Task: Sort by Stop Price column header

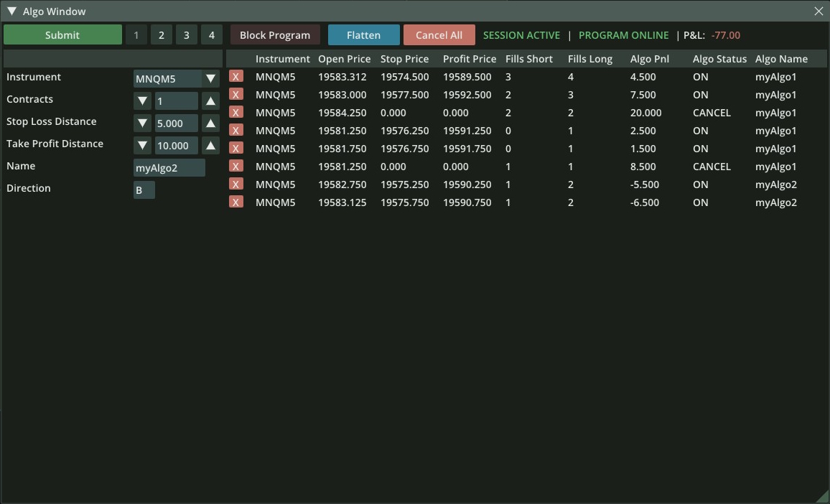Action: point(404,59)
